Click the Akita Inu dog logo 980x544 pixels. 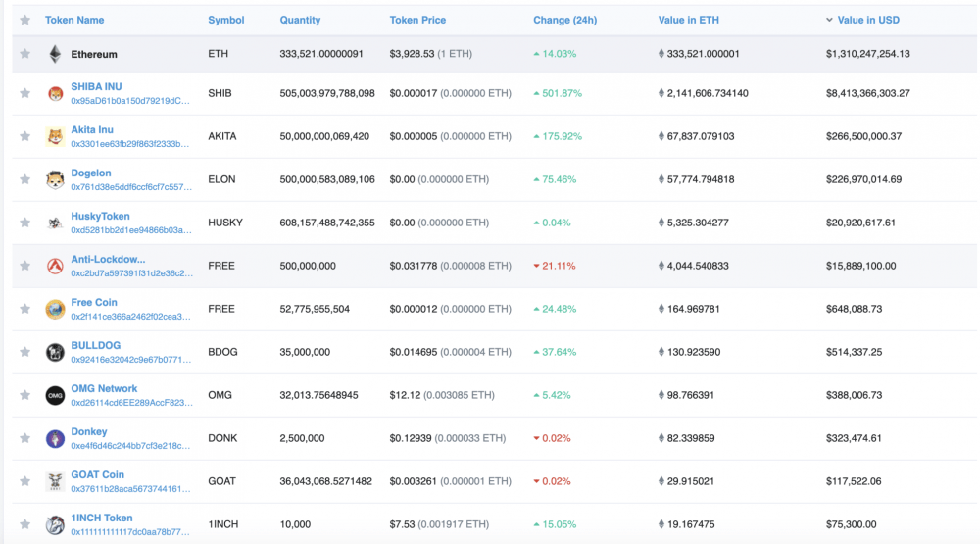[55, 136]
